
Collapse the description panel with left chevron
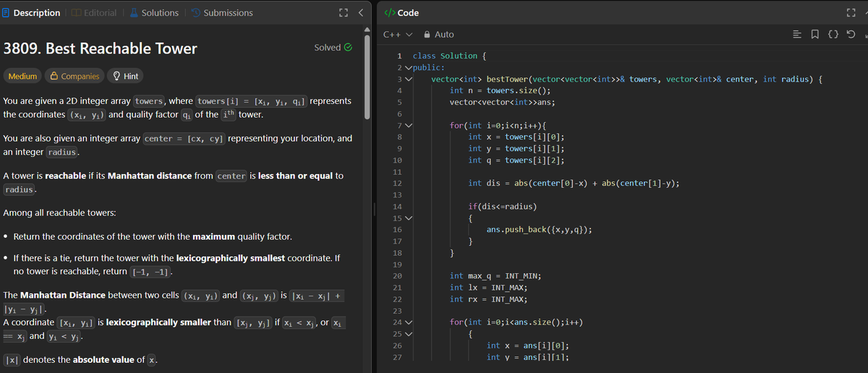[x=360, y=12]
